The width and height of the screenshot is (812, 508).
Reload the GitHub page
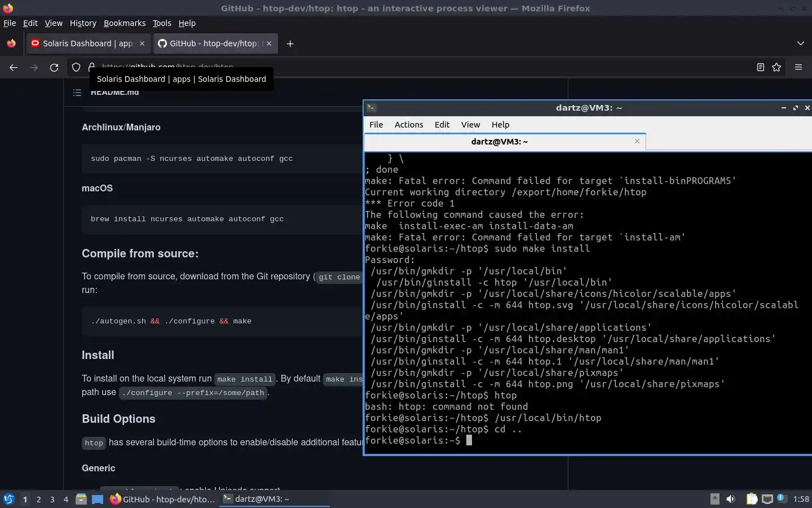pyautogui.click(x=54, y=67)
